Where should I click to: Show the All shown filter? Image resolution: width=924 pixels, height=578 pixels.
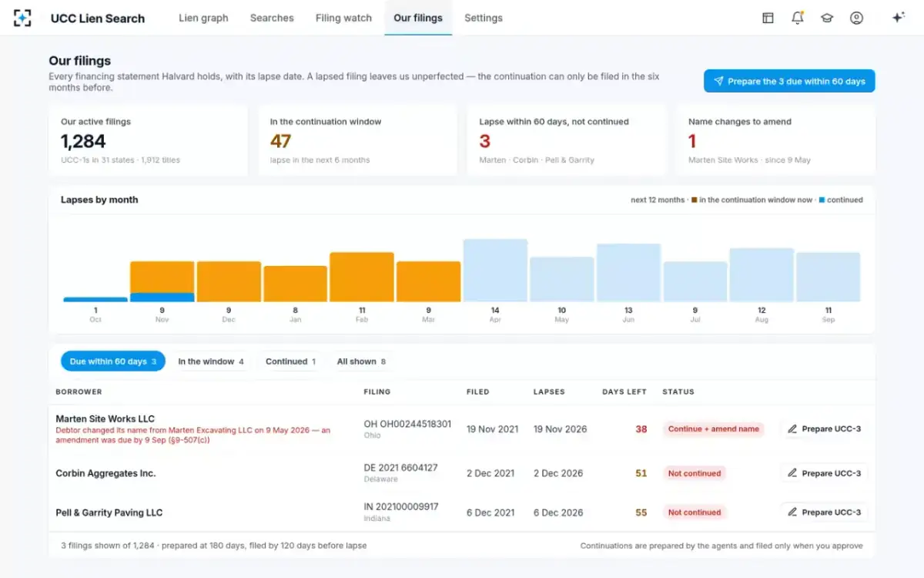point(361,361)
